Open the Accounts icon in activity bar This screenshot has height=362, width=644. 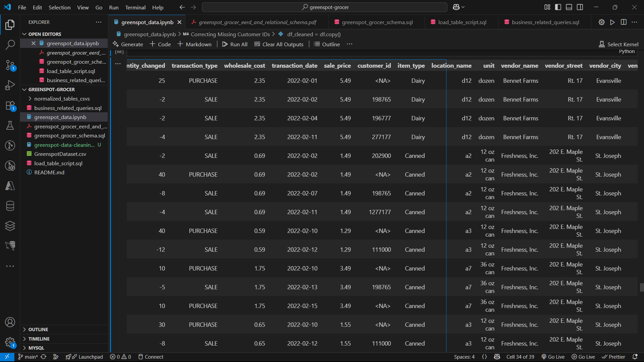point(10,322)
